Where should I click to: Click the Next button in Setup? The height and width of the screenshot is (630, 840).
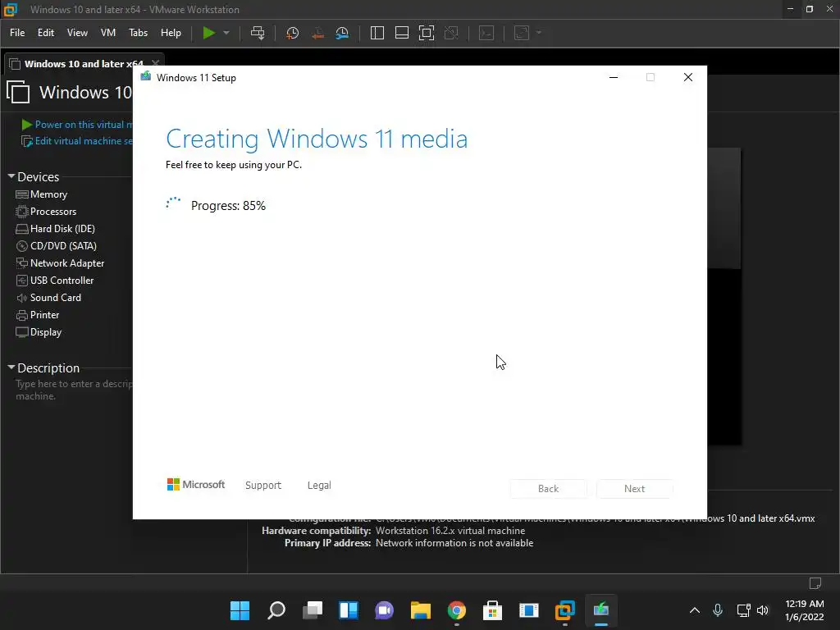coord(634,489)
